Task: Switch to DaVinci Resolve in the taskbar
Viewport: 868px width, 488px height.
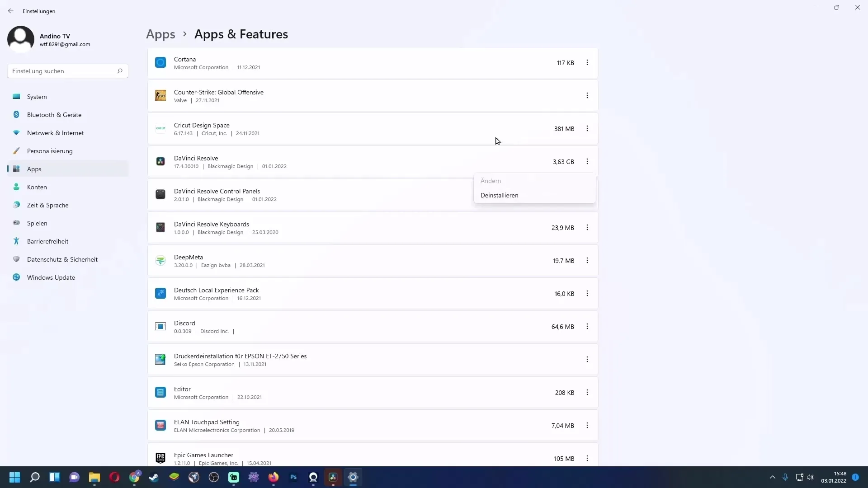Action: [x=333, y=477]
